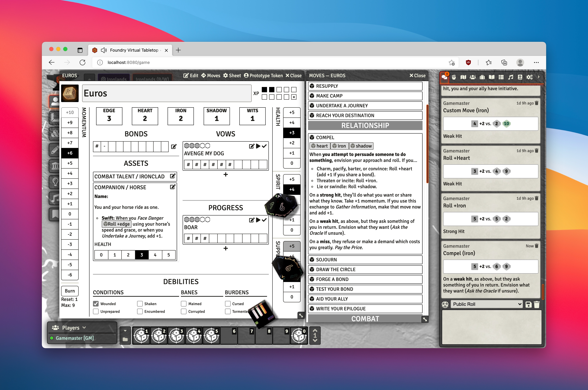Enable the Shaken condition checkbox

[x=140, y=304]
